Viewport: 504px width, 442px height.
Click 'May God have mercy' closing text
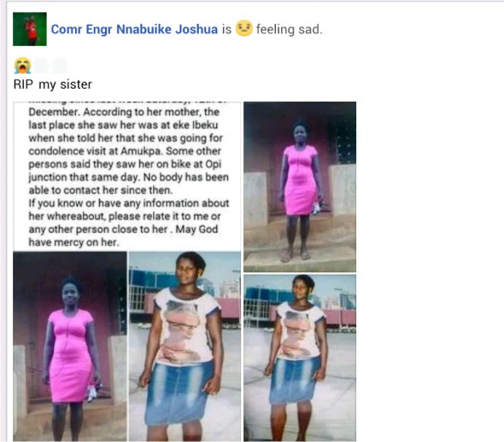(x=123, y=236)
